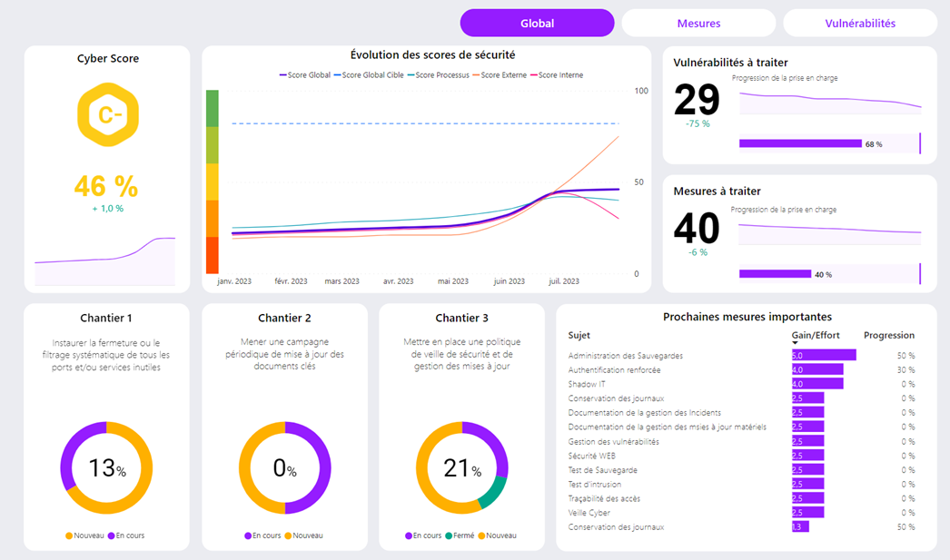Sort table by Sujet column header

coord(579,335)
